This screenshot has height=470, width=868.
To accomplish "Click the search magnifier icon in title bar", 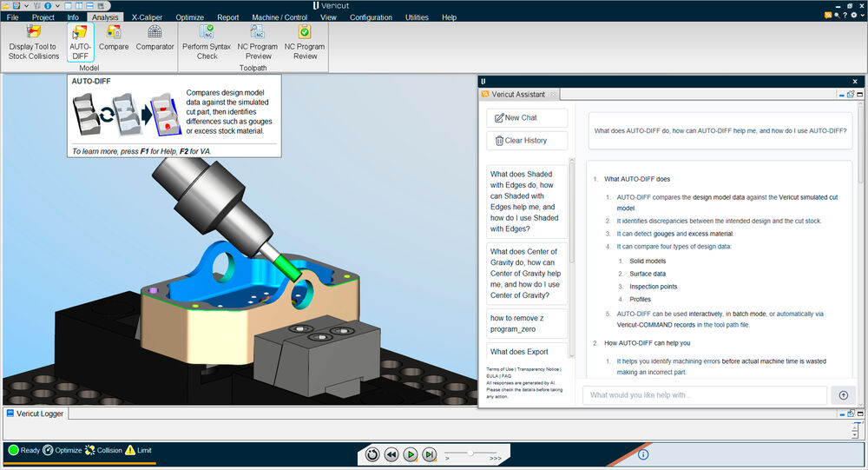I will pos(837,15).
